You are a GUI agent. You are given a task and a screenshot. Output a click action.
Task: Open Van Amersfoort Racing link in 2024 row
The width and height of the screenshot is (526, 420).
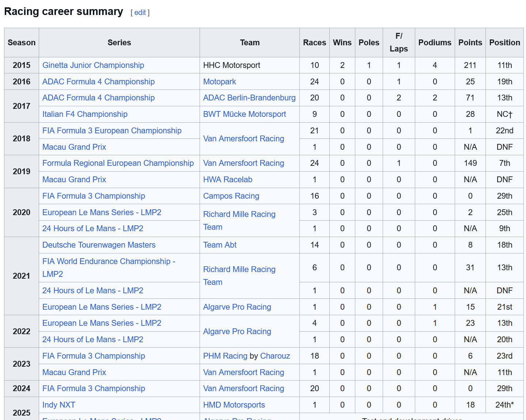click(243, 388)
